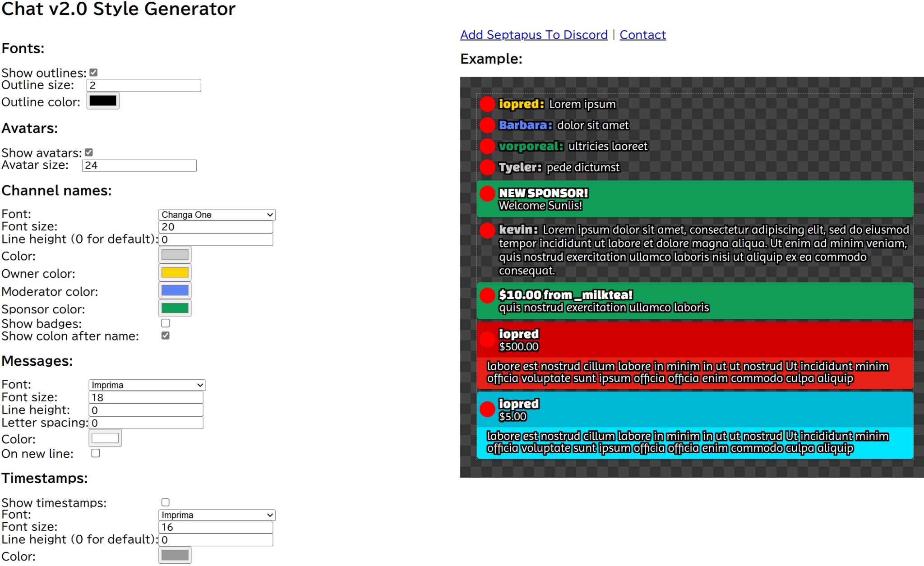Click the avatar beside kevin's message

487,230
